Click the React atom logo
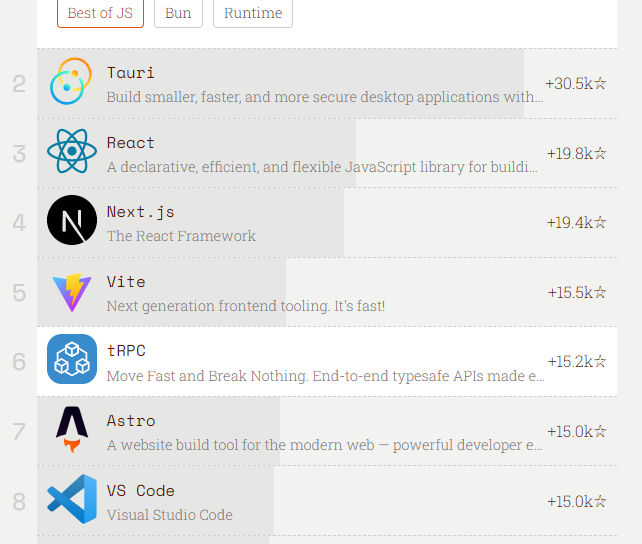 tap(71, 152)
